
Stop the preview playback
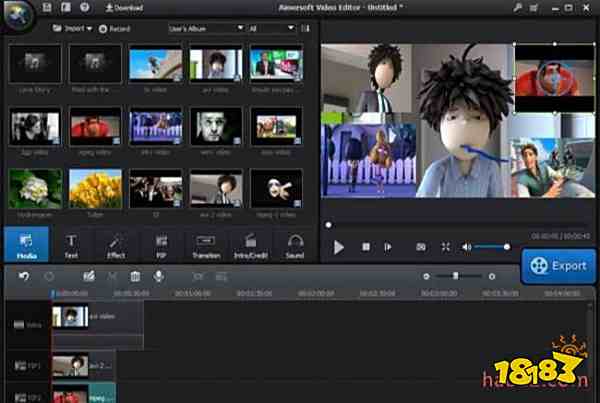pos(366,246)
